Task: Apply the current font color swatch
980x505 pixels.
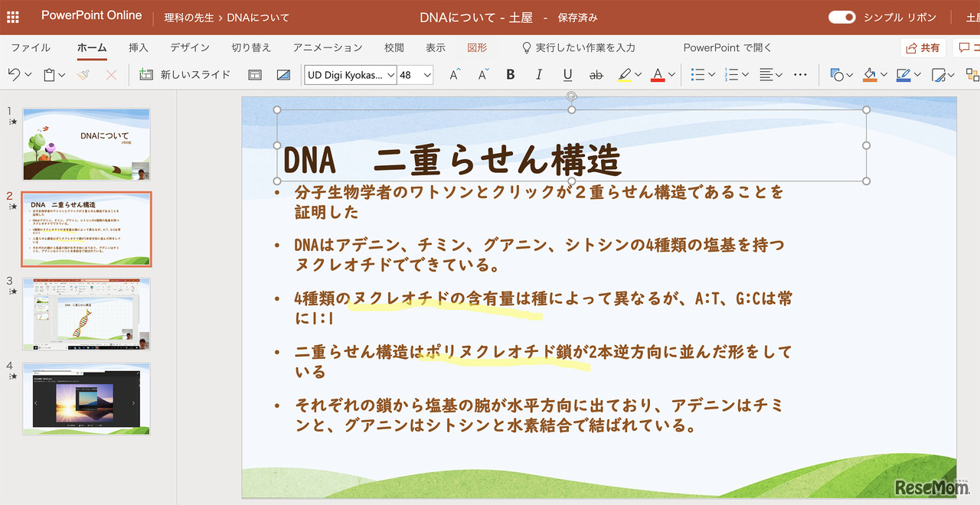Action: (x=657, y=74)
